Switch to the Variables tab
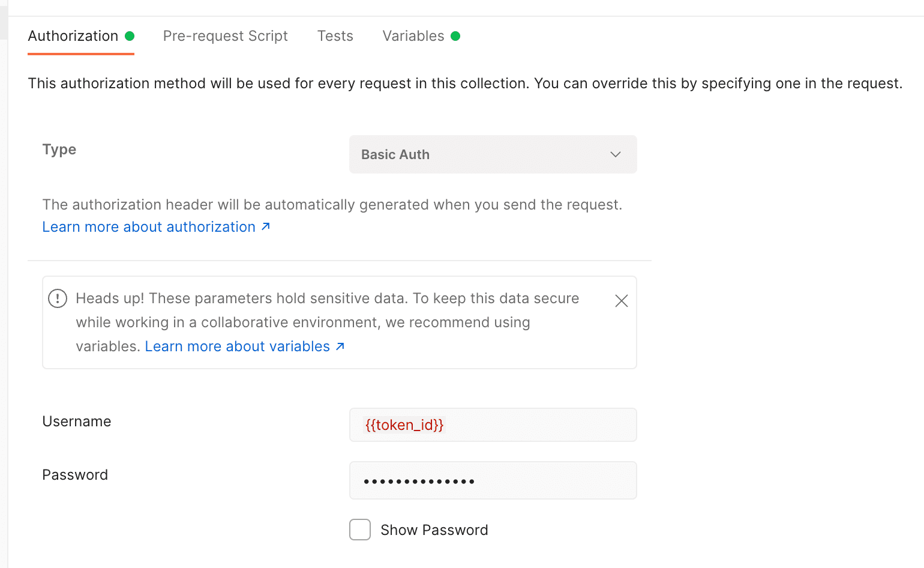 [413, 35]
